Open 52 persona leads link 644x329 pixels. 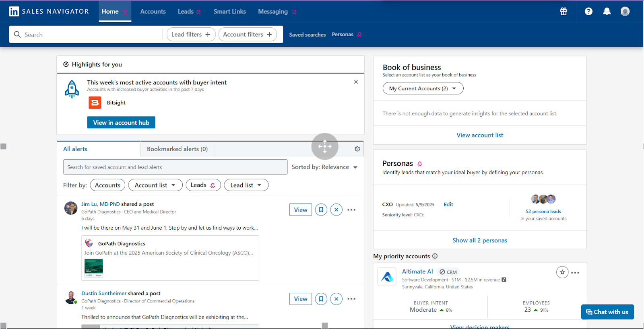coord(543,211)
